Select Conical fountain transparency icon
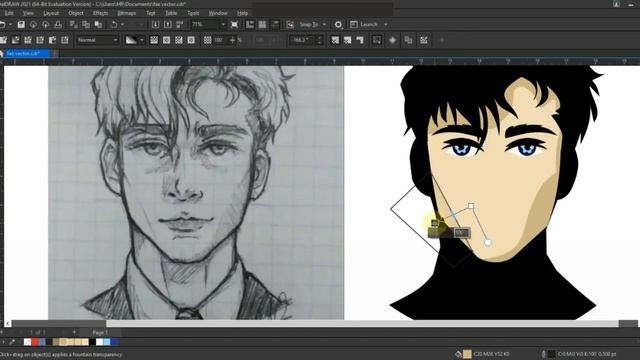Screen dimensions: 640x360 pyautogui.click(x=179, y=40)
